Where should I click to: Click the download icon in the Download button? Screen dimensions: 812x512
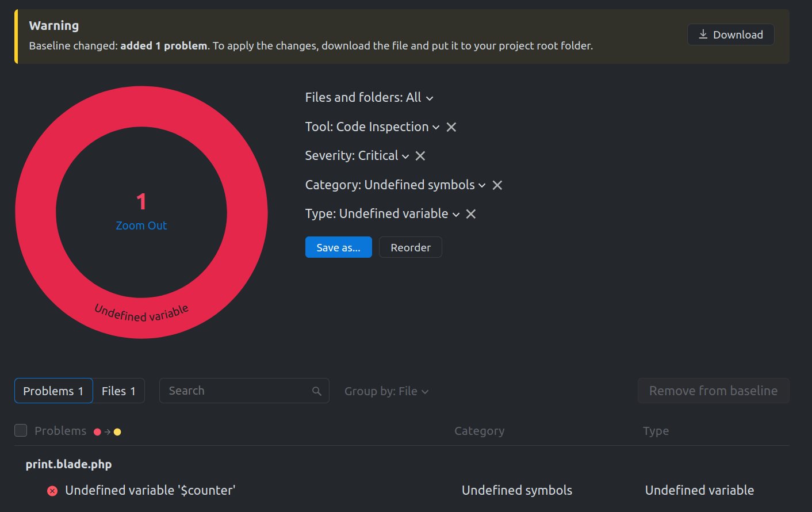tap(703, 35)
